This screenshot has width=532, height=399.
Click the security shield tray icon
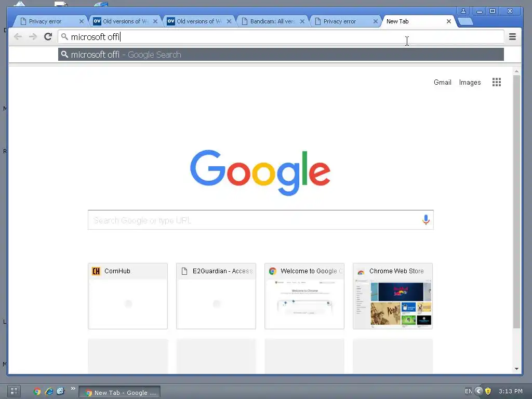coord(488,391)
